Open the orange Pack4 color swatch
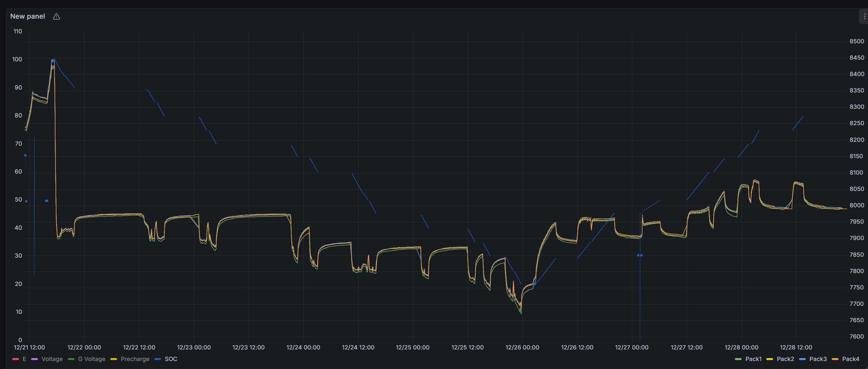Image resolution: width=868 pixels, height=369 pixels. point(835,359)
